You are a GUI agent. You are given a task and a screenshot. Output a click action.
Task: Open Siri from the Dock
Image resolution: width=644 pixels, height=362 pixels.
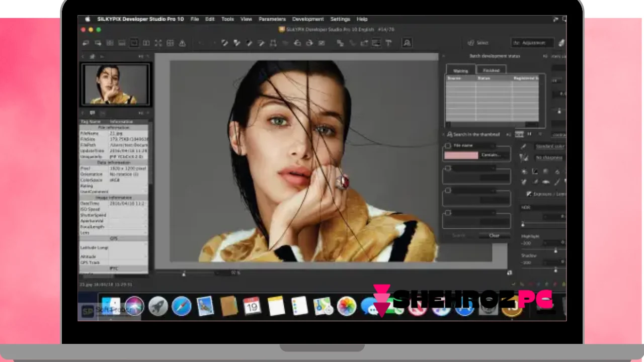coord(134,306)
